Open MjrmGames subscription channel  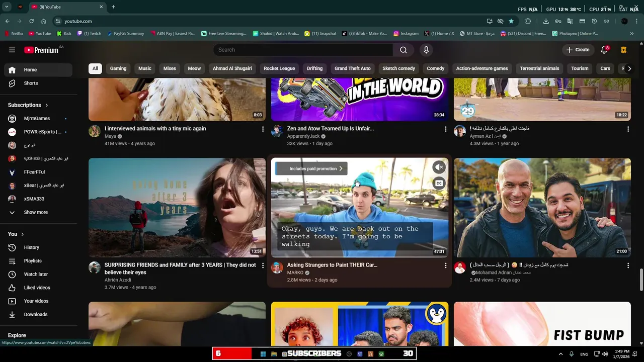coord(38,119)
